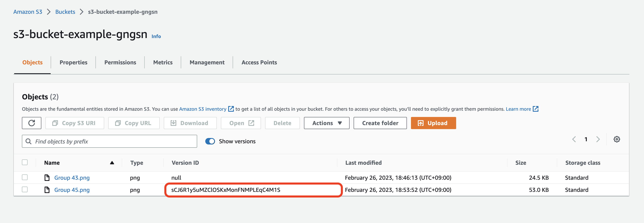
Task: Open the Access Points tab
Action: tap(259, 63)
